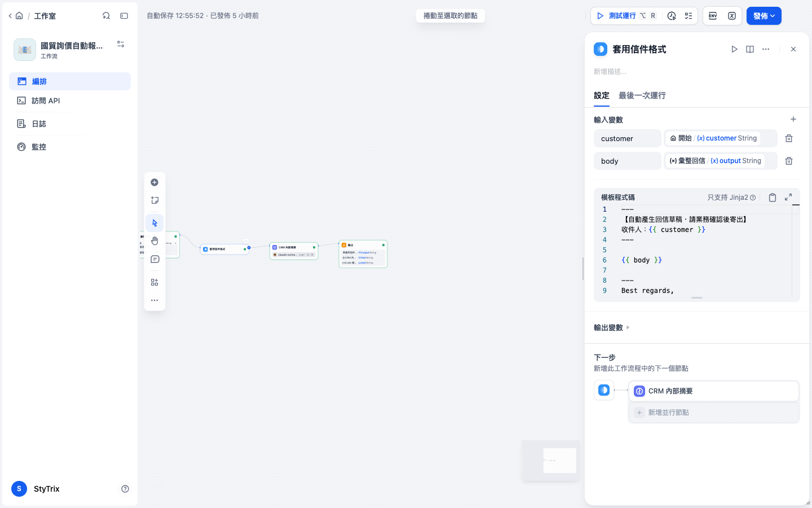The image size is (812, 508).
Task: Edit the customer variable name field
Action: 628,138
